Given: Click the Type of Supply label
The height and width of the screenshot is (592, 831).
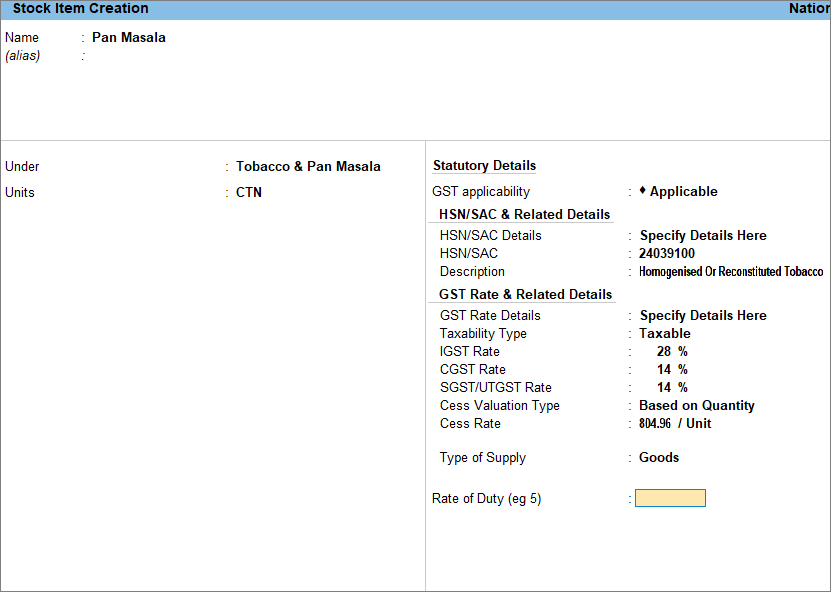Looking at the screenshot, I should pyautogui.click(x=483, y=457).
